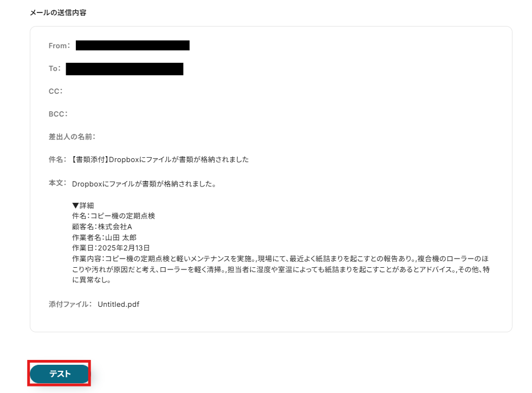Click the 件名: label beside the subject

pyautogui.click(x=57, y=159)
